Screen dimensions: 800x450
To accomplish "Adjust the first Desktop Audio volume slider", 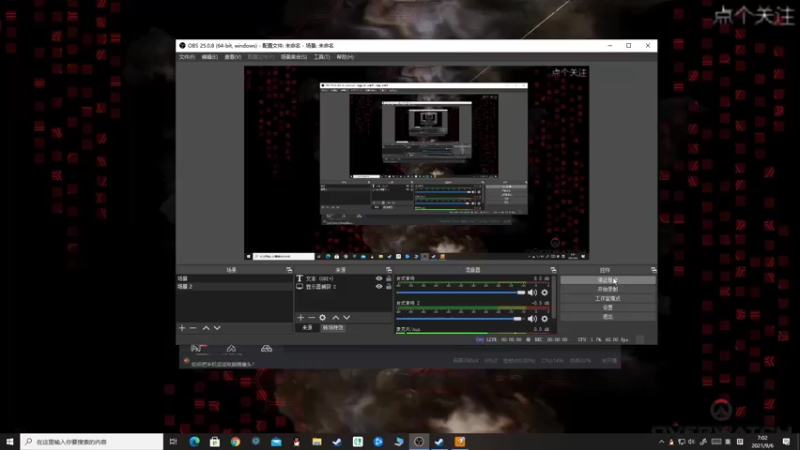I will (x=460, y=292).
